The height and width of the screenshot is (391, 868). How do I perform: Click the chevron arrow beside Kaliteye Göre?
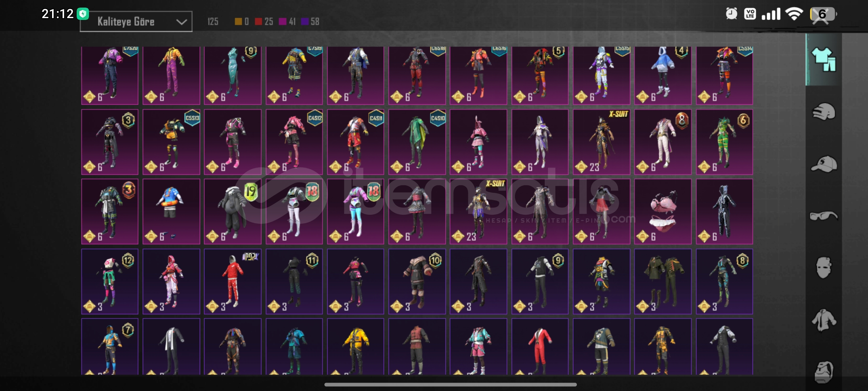click(181, 22)
